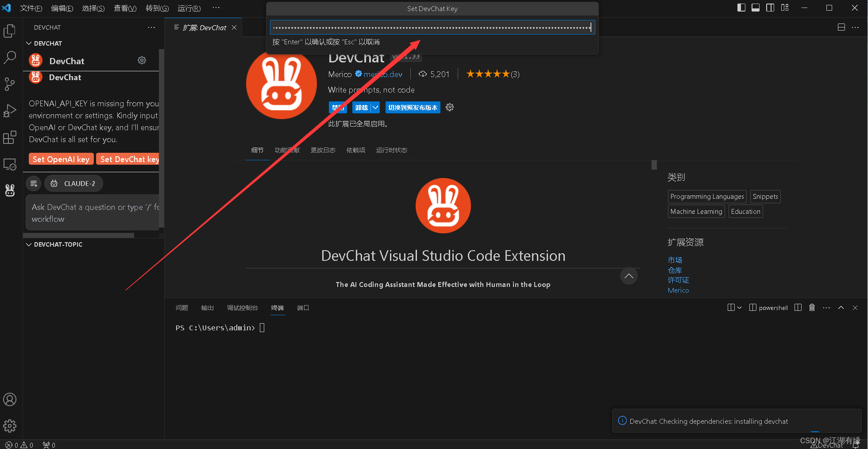Open the Accounts icon in activity bar
The image size is (868, 449).
pyautogui.click(x=10, y=399)
